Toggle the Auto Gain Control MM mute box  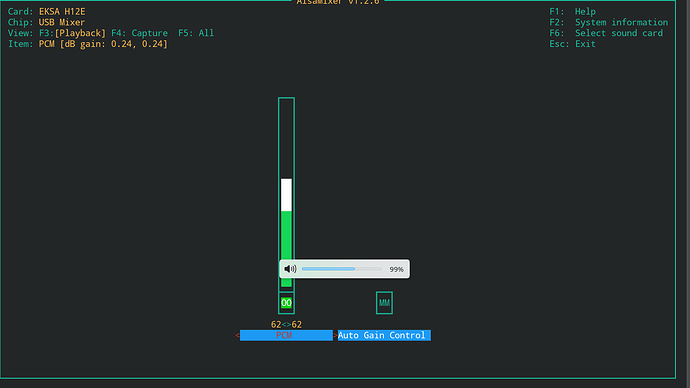(384, 303)
